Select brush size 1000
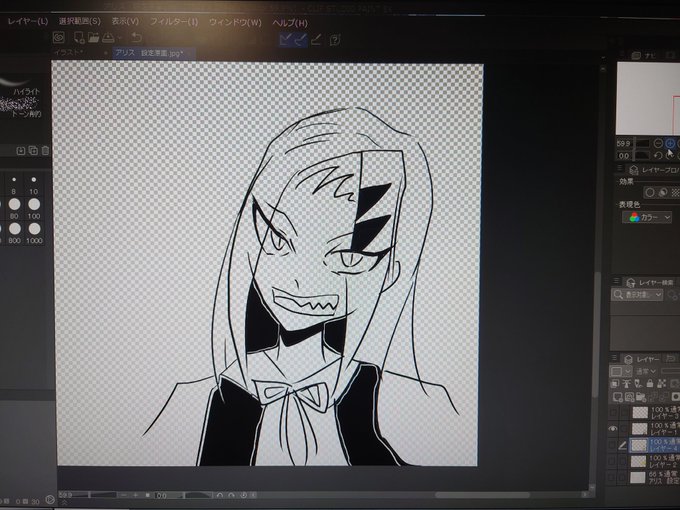This screenshot has width=680, height=510. pyautogui.click(x=34, y=234)
